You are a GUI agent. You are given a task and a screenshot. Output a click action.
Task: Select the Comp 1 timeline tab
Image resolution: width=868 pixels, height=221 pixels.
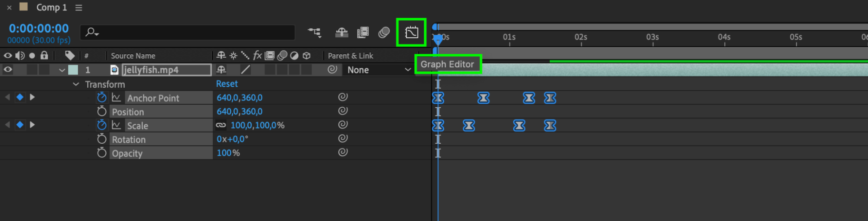[51, 8]
